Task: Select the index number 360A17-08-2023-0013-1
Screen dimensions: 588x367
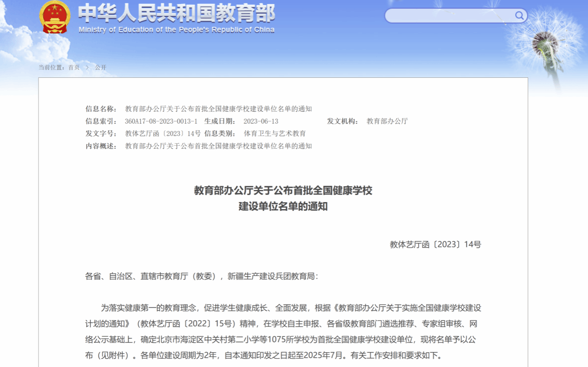Action: 161,121
